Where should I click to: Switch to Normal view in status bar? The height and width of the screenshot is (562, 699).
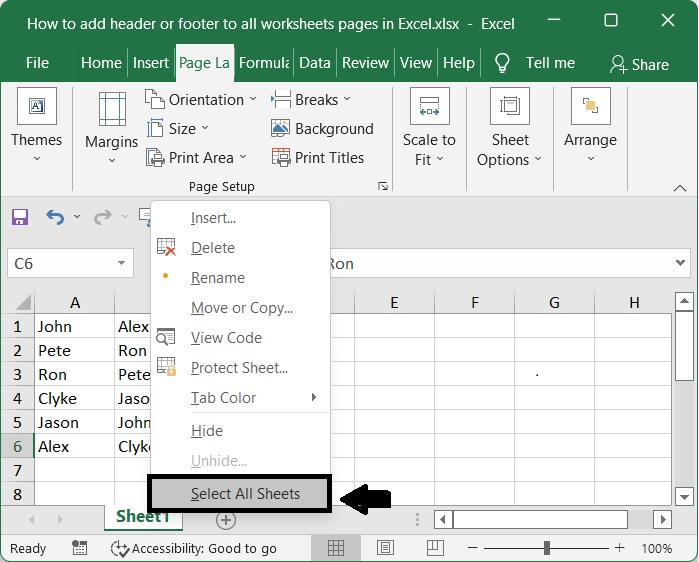[x=336, y=548]
